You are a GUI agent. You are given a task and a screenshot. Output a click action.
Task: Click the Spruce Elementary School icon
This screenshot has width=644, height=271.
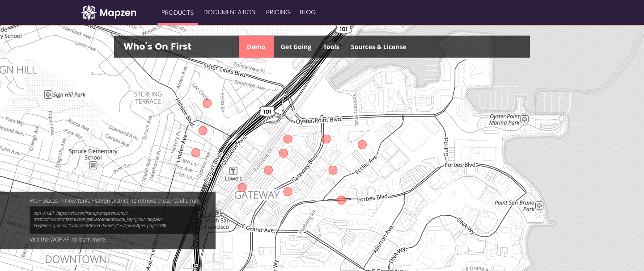tap(93, 166)
